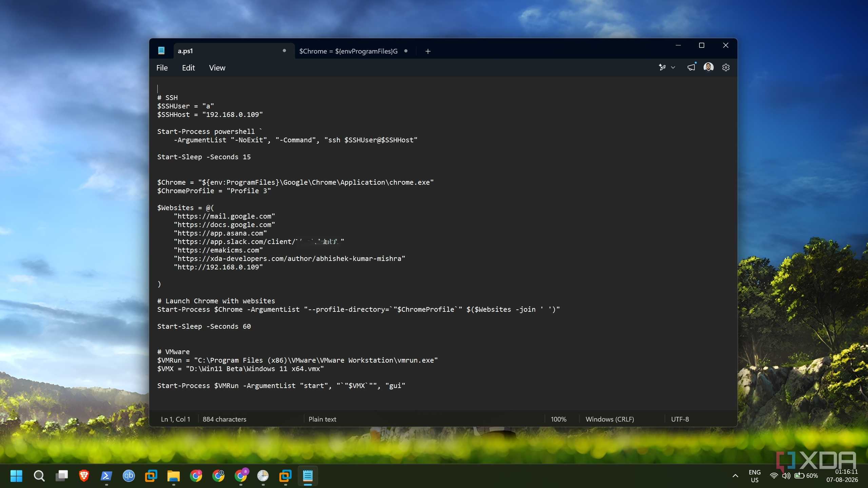Click the 884 characters count in status bar
Screen dimensions: 868x488
point(224,419)
